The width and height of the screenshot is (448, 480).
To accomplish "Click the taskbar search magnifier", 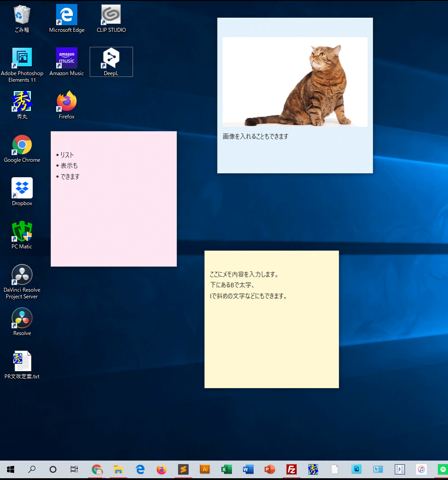I will click(x=32, y=469).
